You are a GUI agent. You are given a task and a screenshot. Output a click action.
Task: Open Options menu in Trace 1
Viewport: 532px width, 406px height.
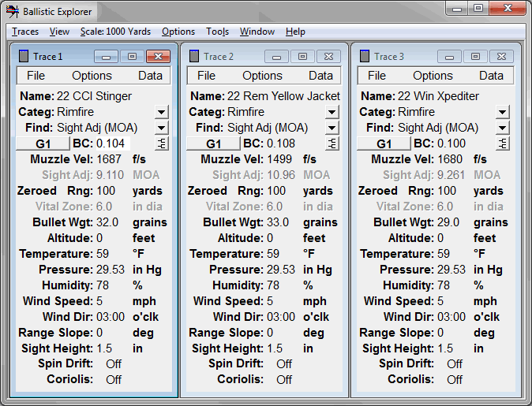click(92, 76)
